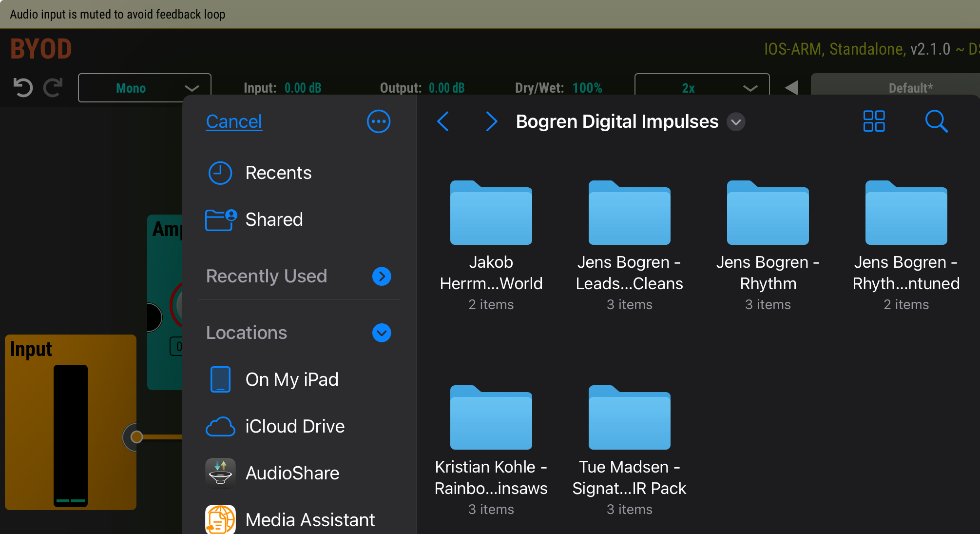Click the Input gain value 0.00 dB
The width and height of the screenshot is (980, 534).
tap(303, 88)
